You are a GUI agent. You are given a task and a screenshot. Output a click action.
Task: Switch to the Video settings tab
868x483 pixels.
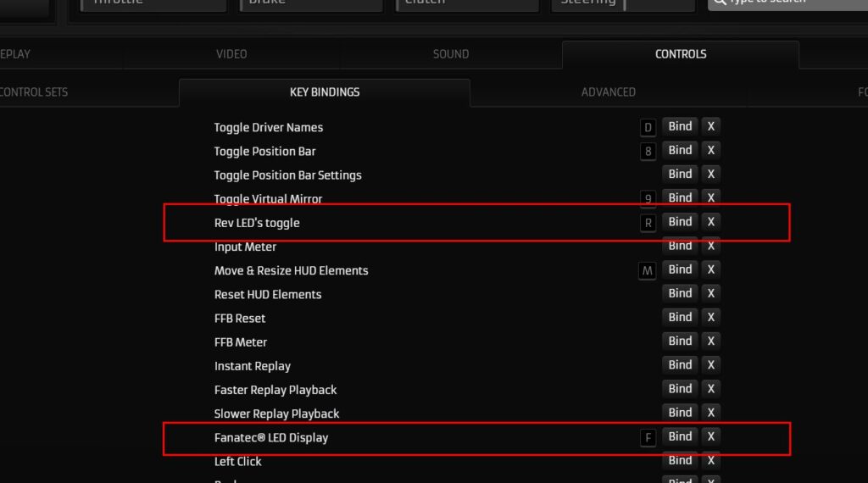(x=231, y=54)
